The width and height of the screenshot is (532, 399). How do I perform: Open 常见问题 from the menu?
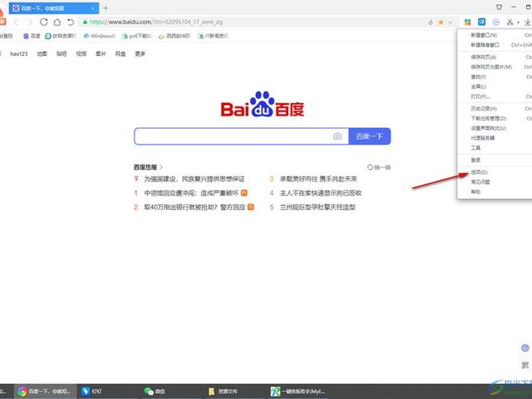(495, 182)
